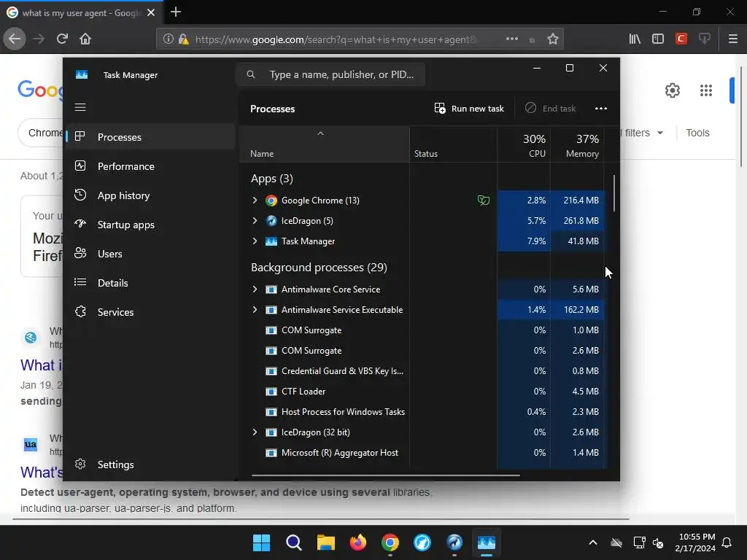Select Microsoft (R) Aggregator Host process
The image size is (747, 560).
coord(422,452)
